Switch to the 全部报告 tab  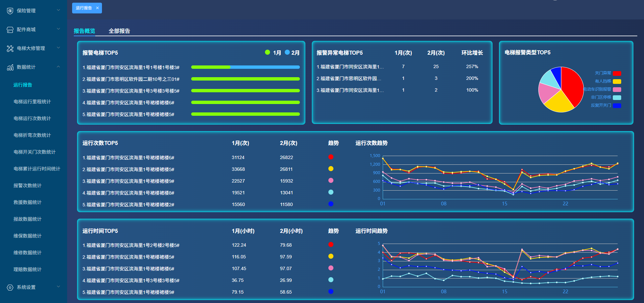tap(119, 31)
